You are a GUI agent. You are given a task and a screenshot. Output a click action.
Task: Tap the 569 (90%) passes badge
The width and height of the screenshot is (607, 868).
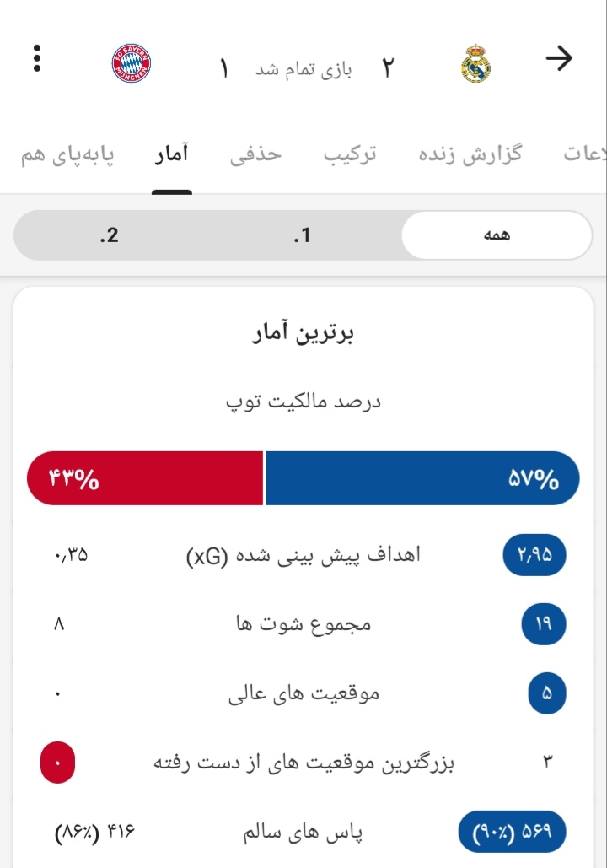point(513,832)
